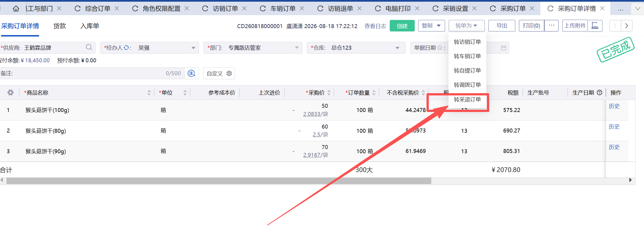The image size is (644, 238).
Task: Click the 单据日期 help question icon
Action: [440, 48]
